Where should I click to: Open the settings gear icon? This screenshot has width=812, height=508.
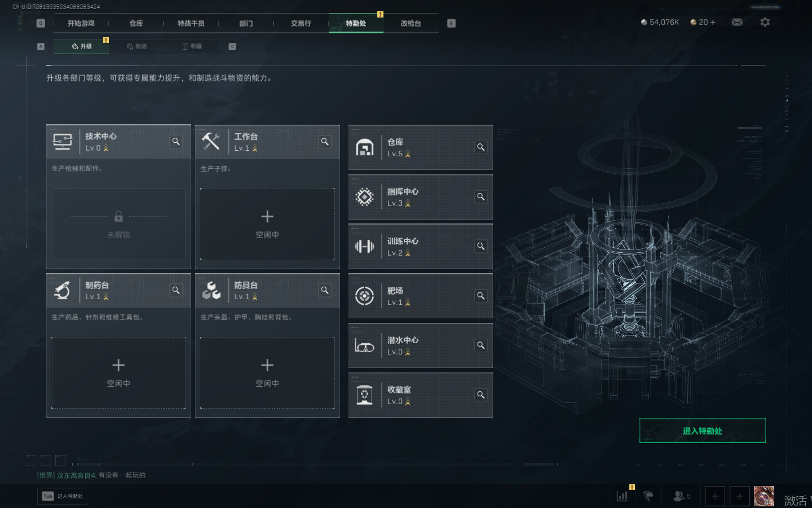[765, 22]
